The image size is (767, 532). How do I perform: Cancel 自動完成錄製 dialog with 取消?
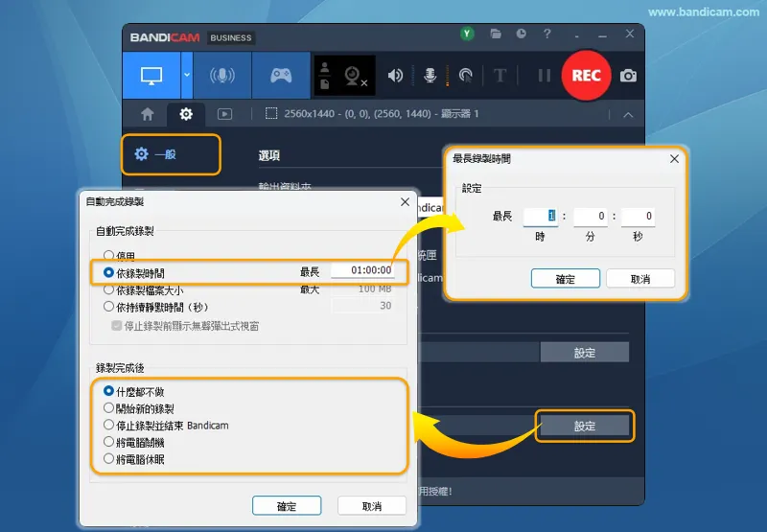[372, 506]
